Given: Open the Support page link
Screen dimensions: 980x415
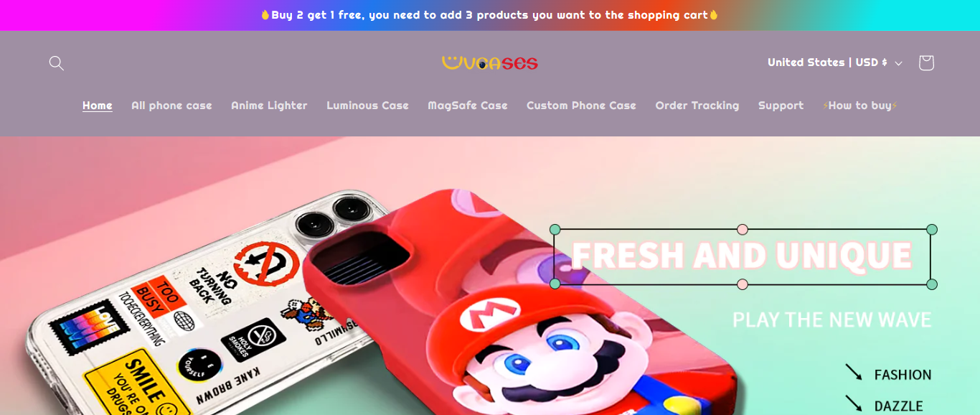Looking at the screenshot, I should tap(781, 106).
